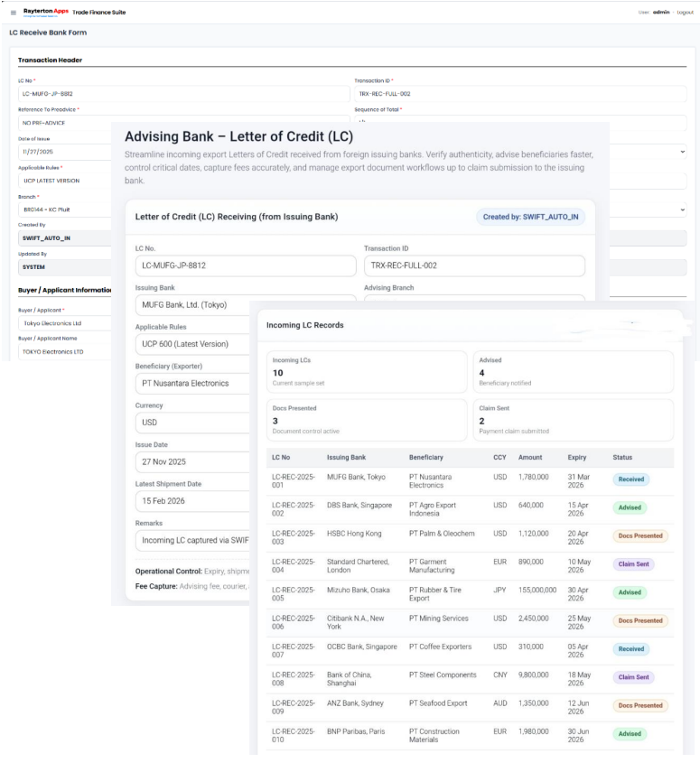This screenshot has width=700, height=763.
Task: Click the Claim Sent summary card
Action: coord(573,420)
